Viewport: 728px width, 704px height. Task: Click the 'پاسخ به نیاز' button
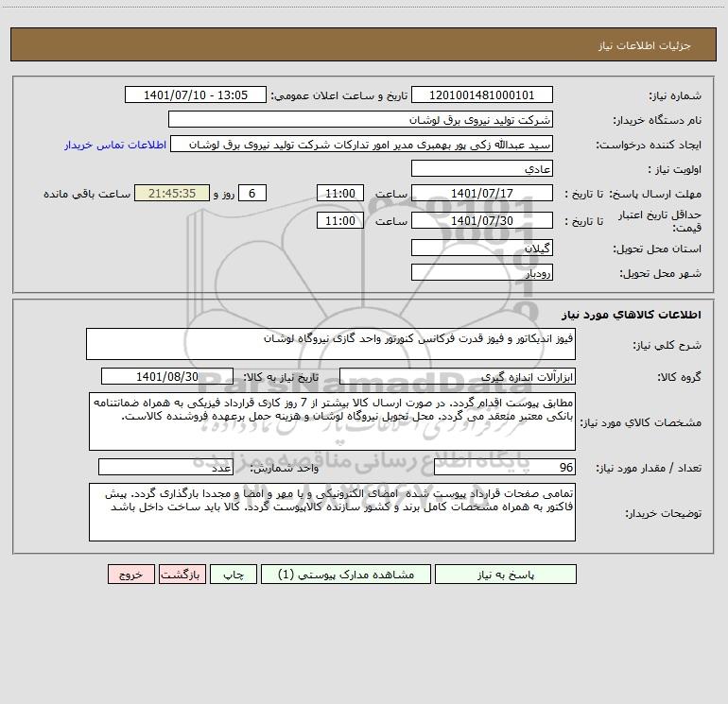[x=506, y=574]
